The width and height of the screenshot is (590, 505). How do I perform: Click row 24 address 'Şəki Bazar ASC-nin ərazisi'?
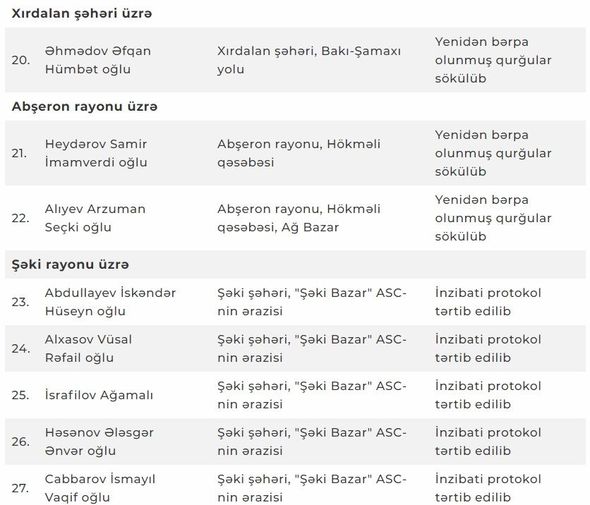pyautogui.click(x=312, y=348)
